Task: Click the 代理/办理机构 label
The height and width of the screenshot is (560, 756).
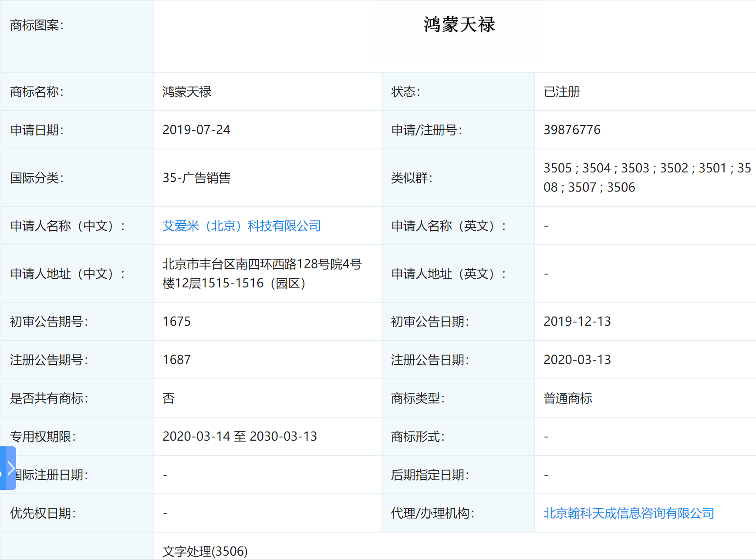Action: [x=432, y=513]
